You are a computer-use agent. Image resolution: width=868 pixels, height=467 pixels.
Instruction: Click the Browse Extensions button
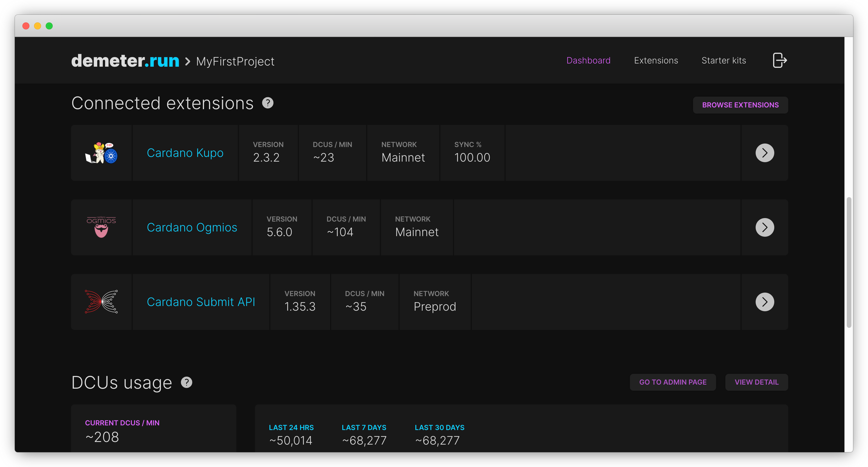tap(740, 105)
